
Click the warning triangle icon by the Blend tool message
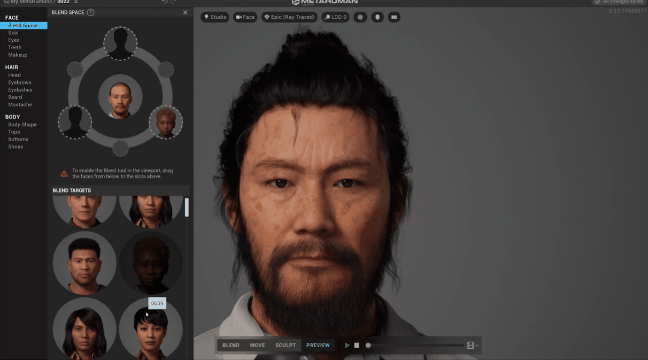click(x=64, y=174)
